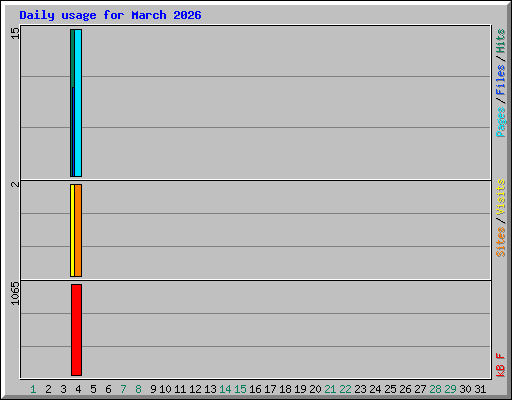Click day "1" on the x-axis
The image size is (512, 400).
(x=33, y=389)
